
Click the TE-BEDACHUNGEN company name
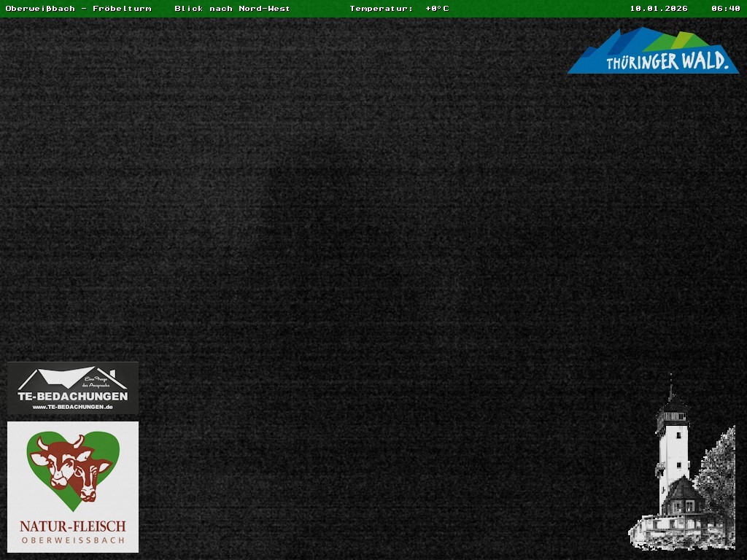click(x=72, y=397)
